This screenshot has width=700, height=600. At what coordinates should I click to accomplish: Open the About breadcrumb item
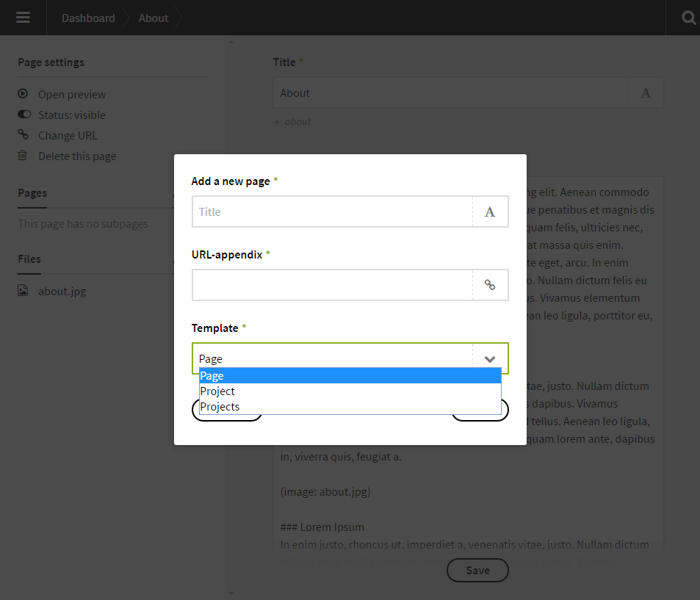pos(154,18)
